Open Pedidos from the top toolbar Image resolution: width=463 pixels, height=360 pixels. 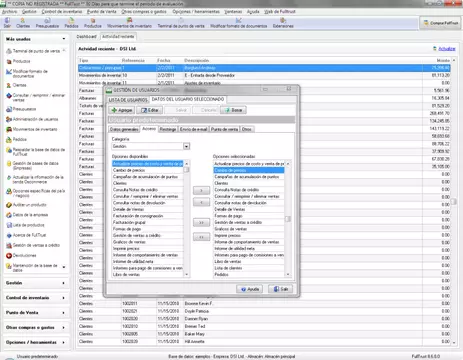click(x=71, y=23)
